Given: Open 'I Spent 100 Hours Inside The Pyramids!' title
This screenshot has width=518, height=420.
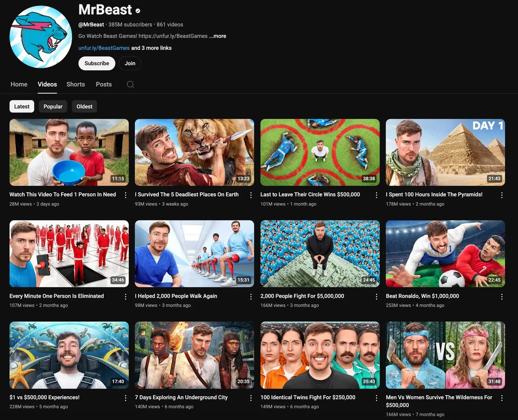Looking at the screenshot, I should (x=434, y=194).
